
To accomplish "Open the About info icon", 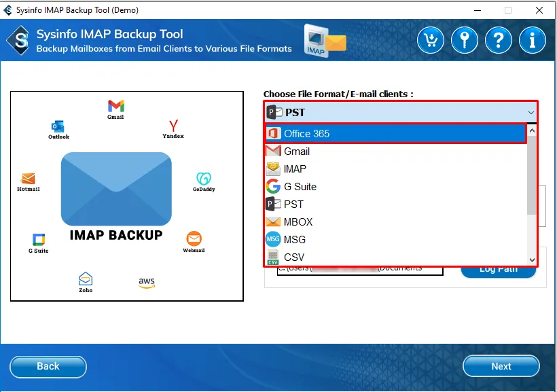I will click(532, 40).
